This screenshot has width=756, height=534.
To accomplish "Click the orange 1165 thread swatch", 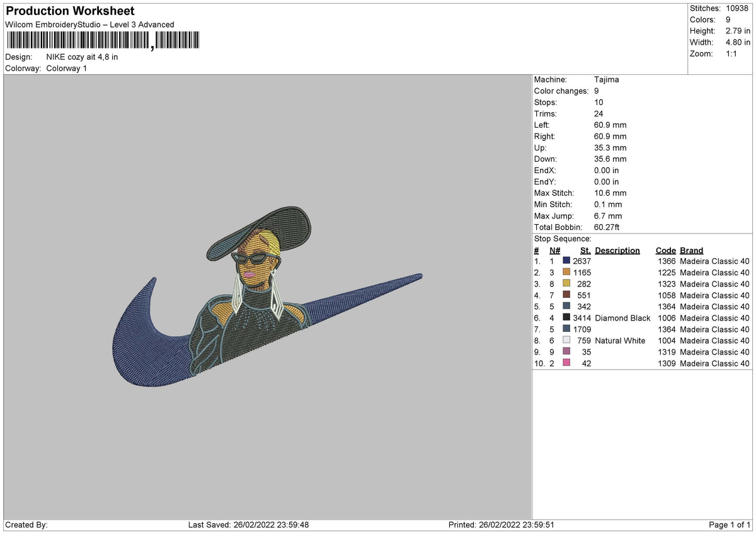I will (x=566, y=273).
